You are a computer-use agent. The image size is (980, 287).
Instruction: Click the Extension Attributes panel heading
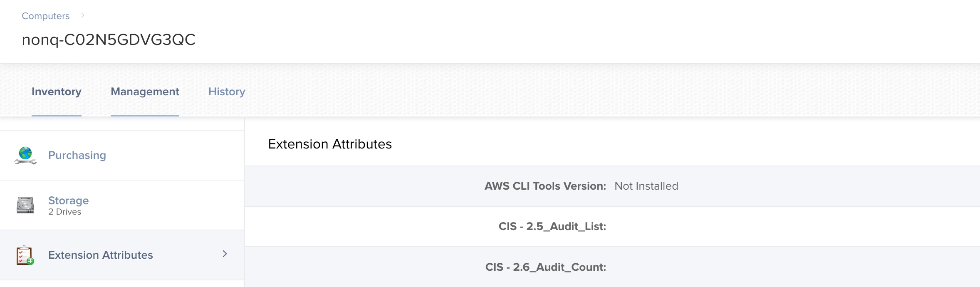[x=330, y=144]
